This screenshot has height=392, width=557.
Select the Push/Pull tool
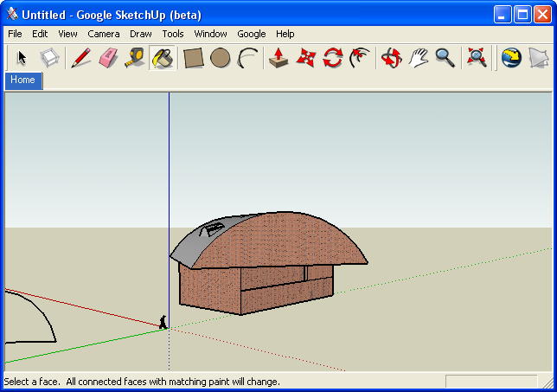(278, 58)
